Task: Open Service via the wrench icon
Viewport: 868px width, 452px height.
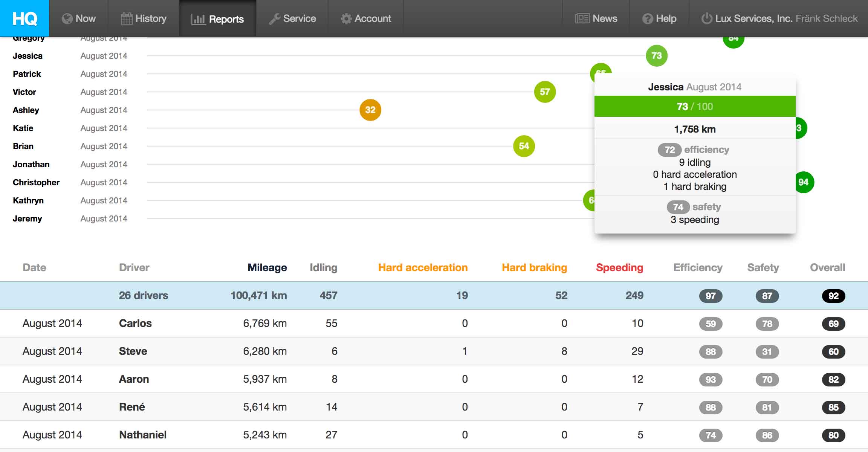Action: point(274,19)
